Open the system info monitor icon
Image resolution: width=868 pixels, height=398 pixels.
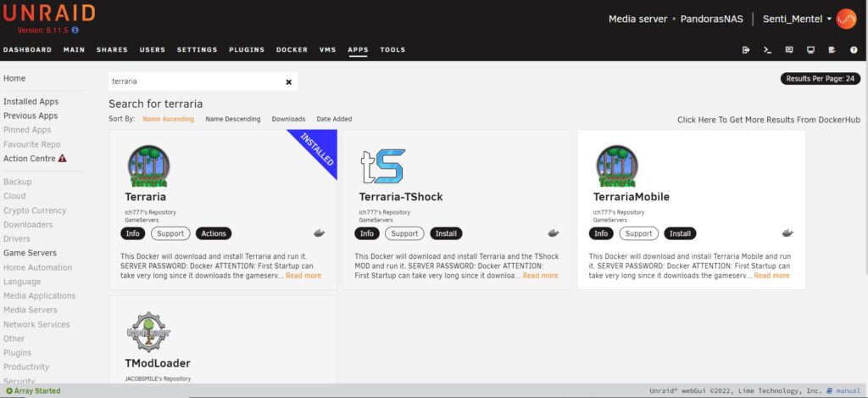point(810,50)
